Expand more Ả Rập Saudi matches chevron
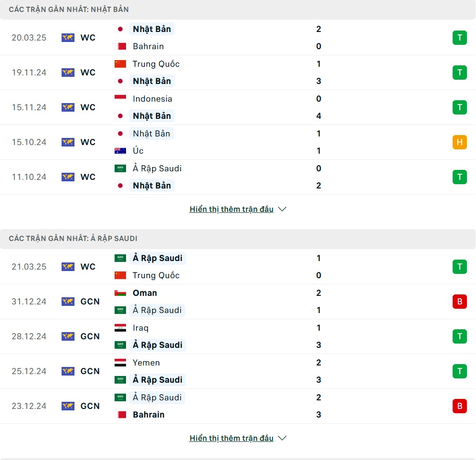The image size is (476, 460). pyautogui.click(x=282, y=438)
